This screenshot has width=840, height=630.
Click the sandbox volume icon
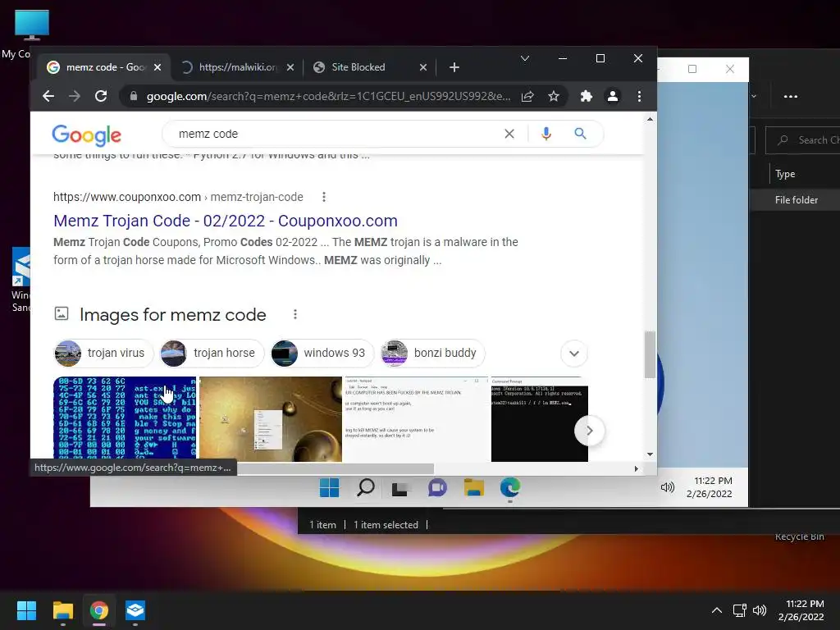(667, 487)
